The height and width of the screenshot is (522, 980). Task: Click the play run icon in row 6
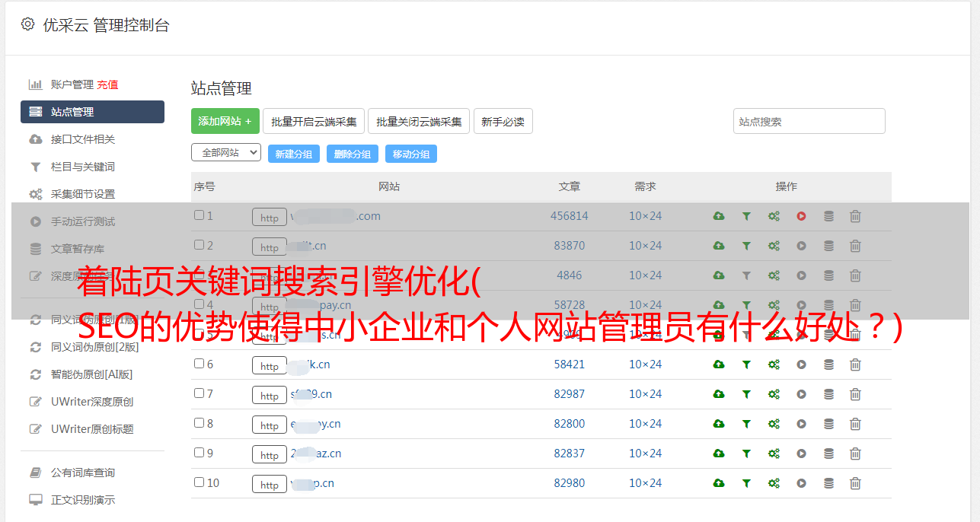tap(801, 364)
